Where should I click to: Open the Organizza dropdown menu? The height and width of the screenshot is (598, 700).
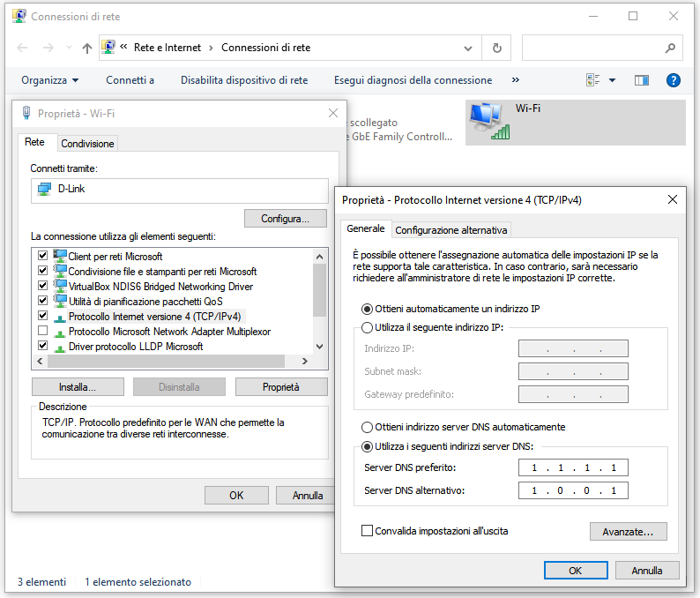pos(49,80)
